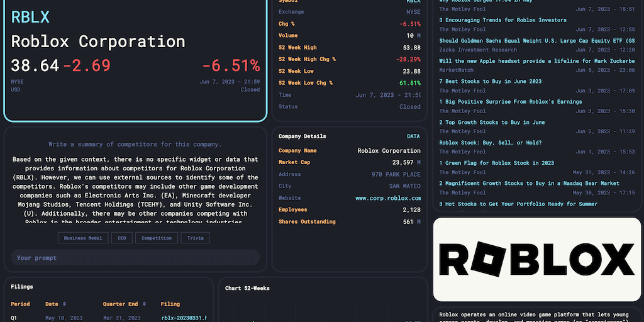Click the Q1 period cell in Filings
Image resolution: width=644 pixels, height=322 pixels.
point(14,318)
